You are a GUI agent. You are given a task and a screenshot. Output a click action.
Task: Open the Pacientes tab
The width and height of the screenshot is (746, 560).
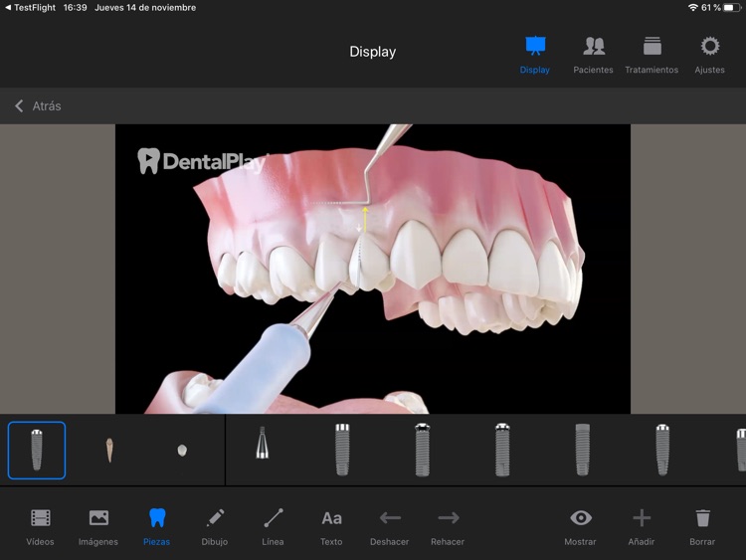(593, 55)
